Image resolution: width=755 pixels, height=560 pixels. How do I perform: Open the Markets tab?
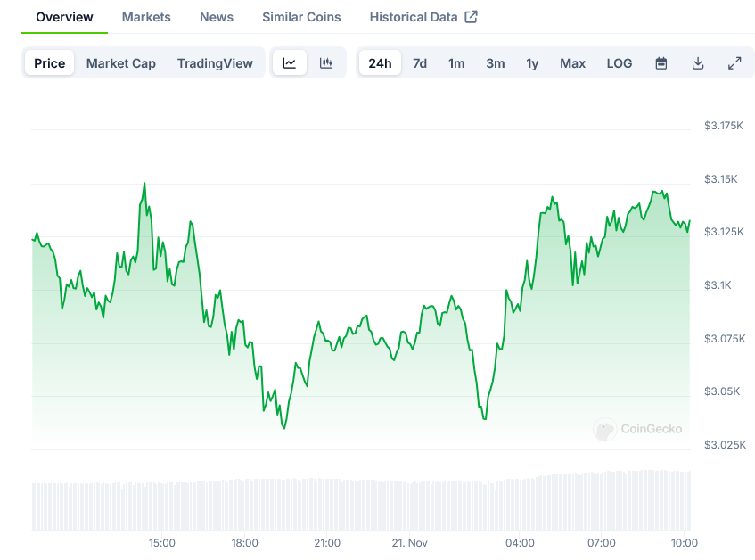146,17
